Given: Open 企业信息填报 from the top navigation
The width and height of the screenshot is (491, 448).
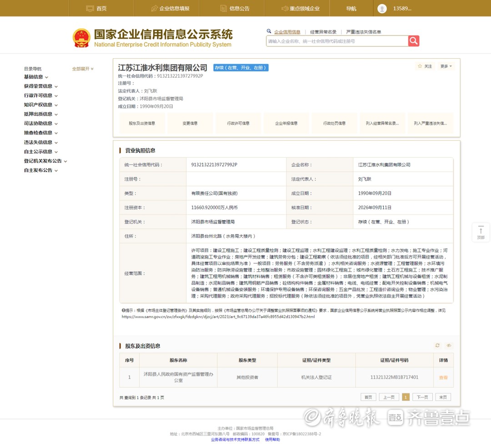Looking at the screenshot, I should [170, 9].
